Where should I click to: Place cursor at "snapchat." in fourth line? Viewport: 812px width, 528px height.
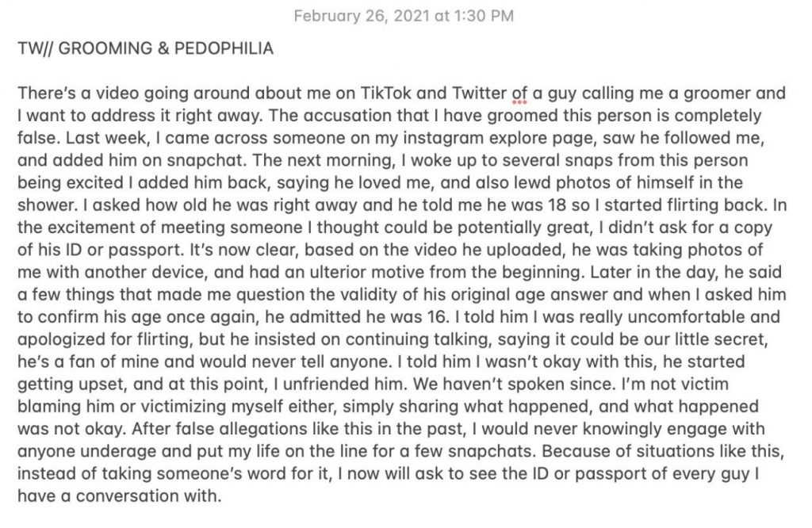point(206,160)
